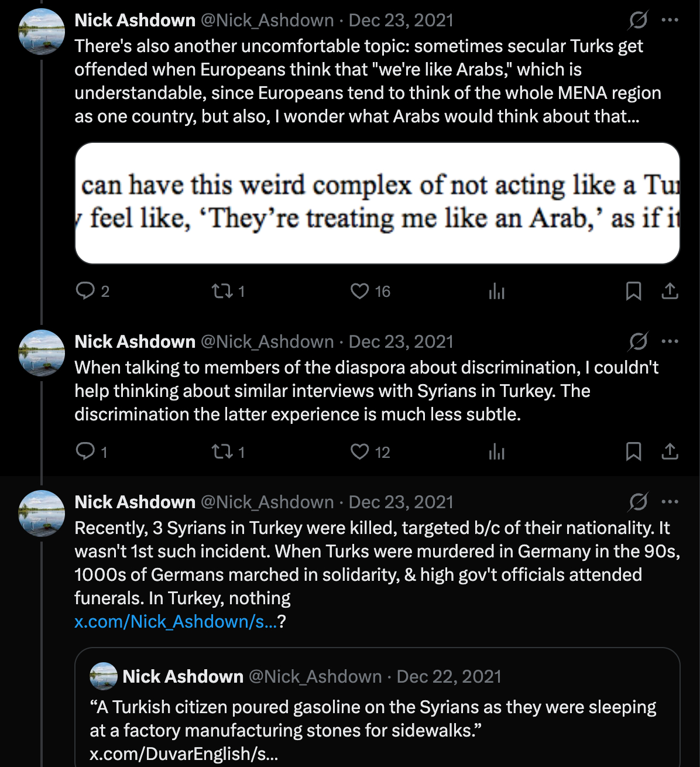Share the diaspora discrimination tweet
The image size is (700, 767).
670,451
